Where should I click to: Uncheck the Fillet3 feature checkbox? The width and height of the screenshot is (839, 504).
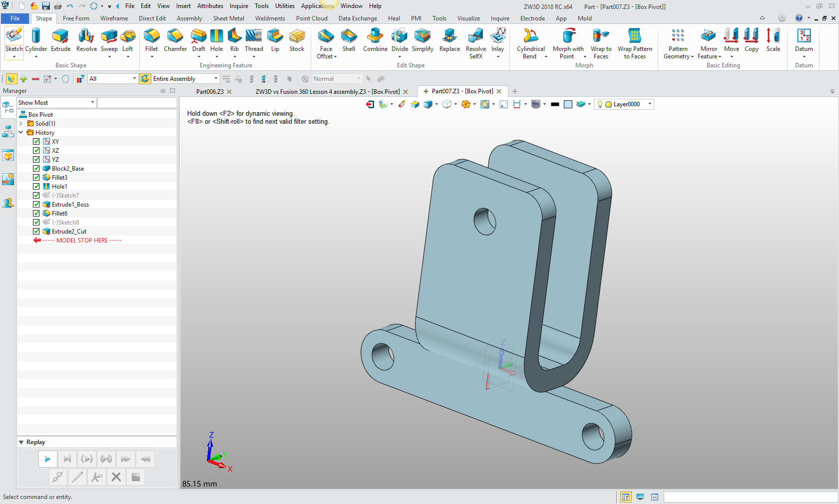36,178
